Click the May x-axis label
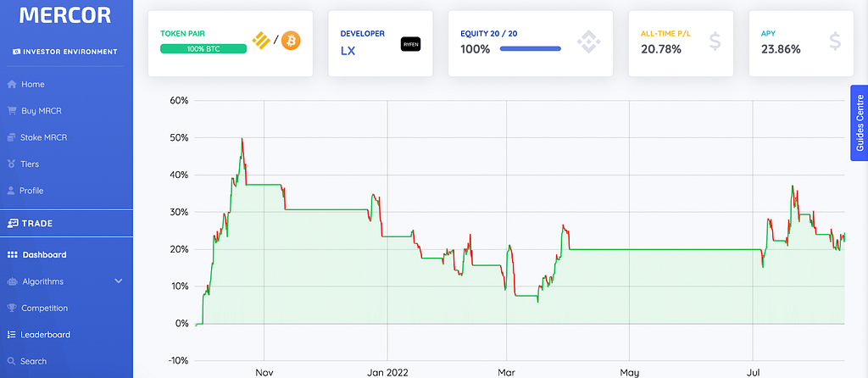This screenshot has width=868, height=378. [x=630, y=372]
